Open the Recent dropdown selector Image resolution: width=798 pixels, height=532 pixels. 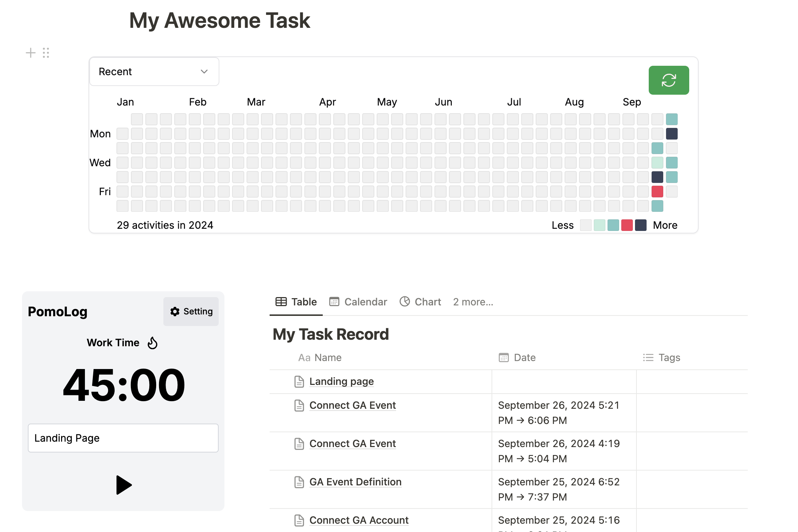tap(154, 72)
